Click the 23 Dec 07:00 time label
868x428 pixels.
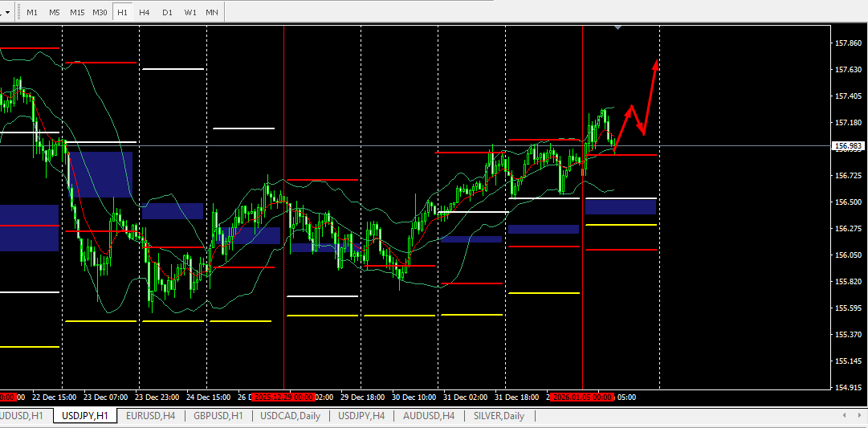105,397
